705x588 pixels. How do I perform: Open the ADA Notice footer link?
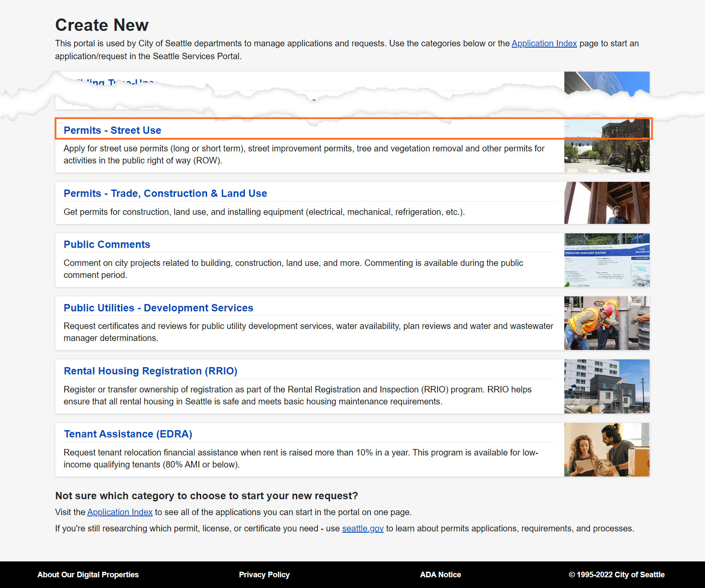pyautogui.click(x=440, y=575)
